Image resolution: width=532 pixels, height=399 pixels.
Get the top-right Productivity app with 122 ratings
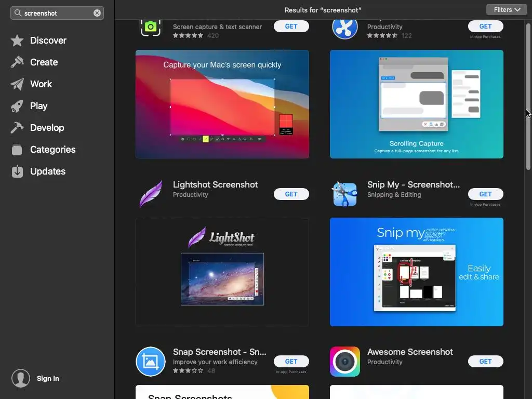(486, 26)
